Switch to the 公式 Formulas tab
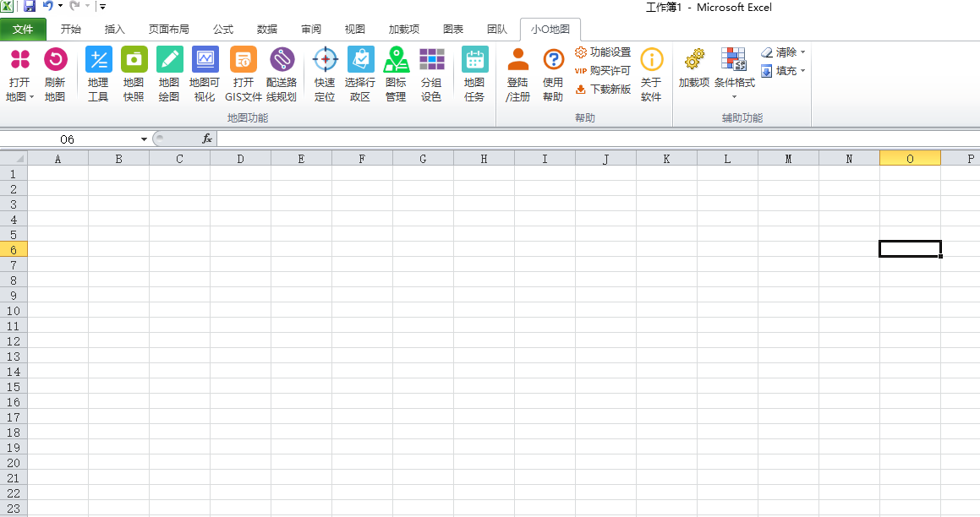980x517 pixels. (223, 30)
